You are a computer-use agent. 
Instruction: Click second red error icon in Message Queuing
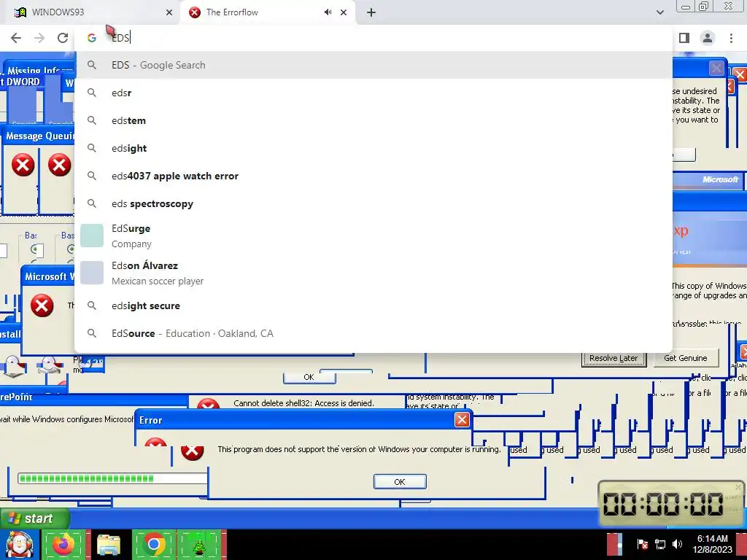point(60,166)
